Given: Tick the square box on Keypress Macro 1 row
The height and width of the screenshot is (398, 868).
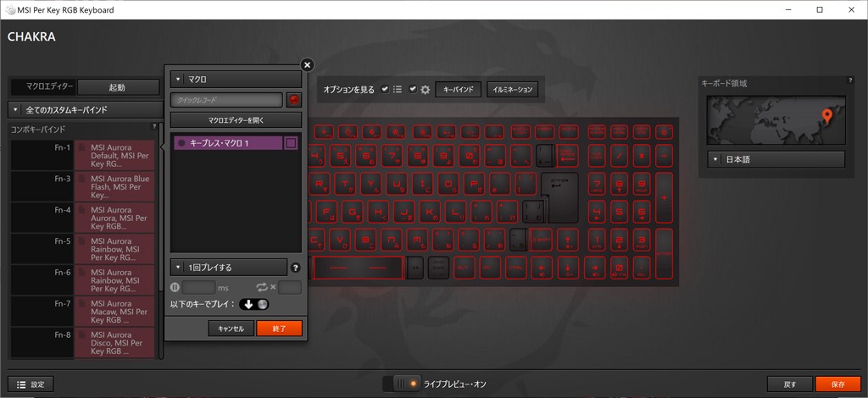Looking at the screenshot, I should click(x=292, y=143).
